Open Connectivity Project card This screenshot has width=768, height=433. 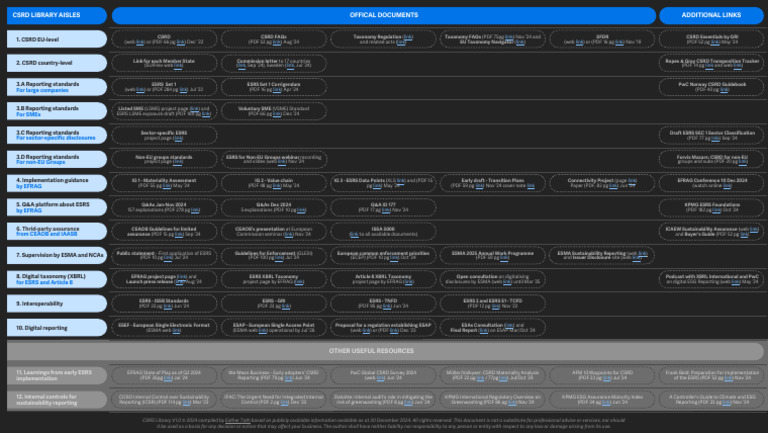[602, 183]
